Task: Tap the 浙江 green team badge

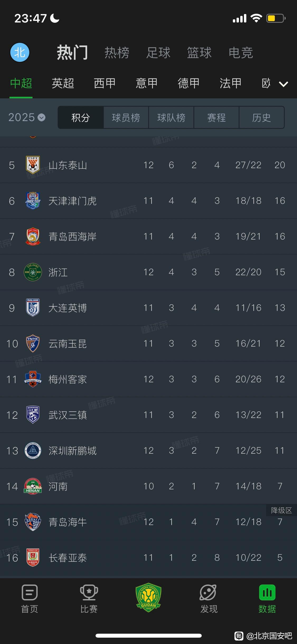Action: pos(33,272)
